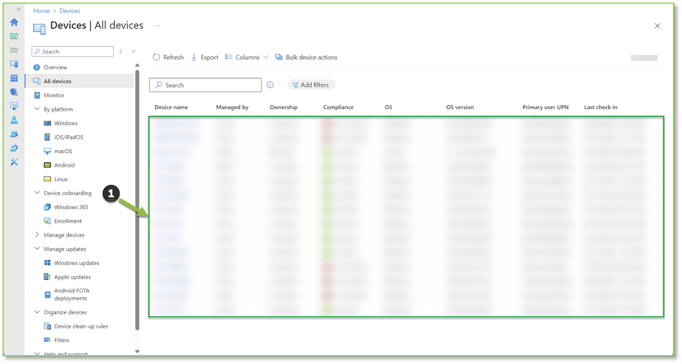Open Tenant administration icon
The image size is (682, 364).
[14, 148]
